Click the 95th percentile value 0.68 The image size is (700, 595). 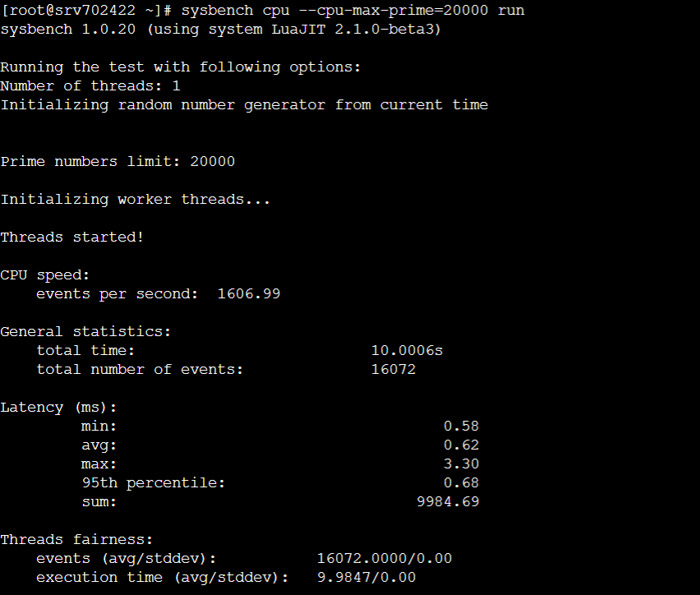(461, 483)
